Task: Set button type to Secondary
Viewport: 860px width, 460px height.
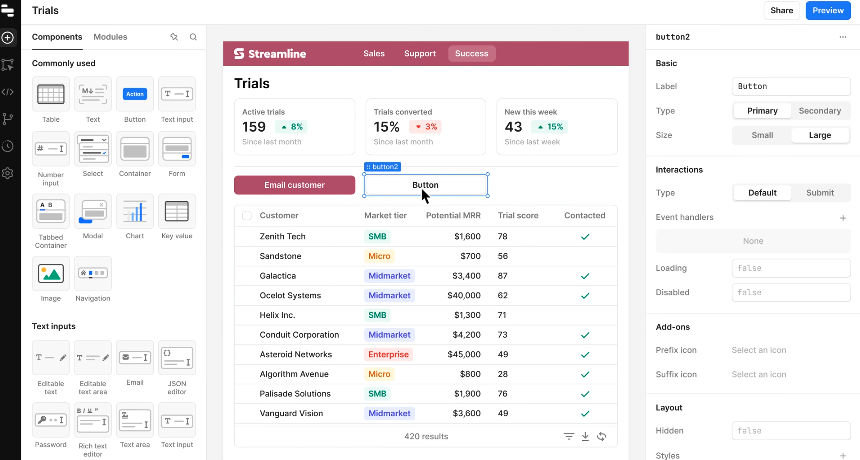Action: pyautogui.click(x=820, y=111)
